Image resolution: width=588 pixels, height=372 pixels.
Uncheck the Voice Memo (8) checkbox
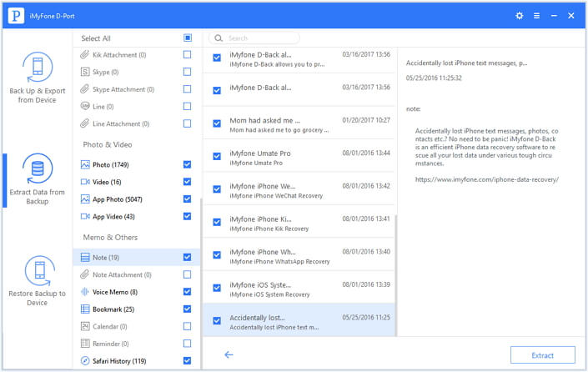[187, 291]
